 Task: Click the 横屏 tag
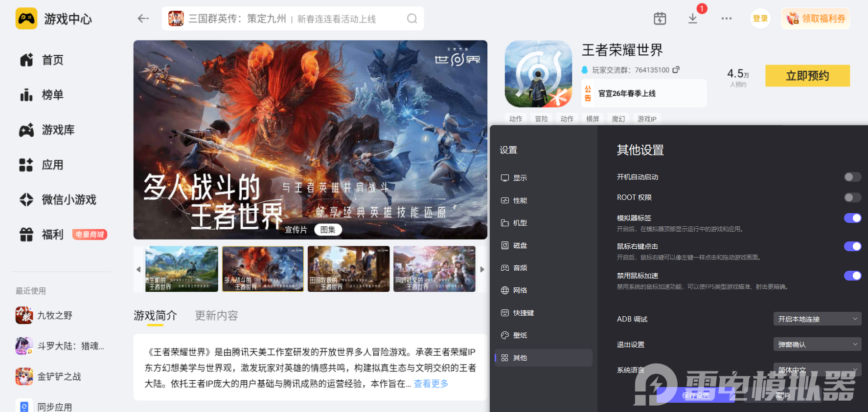click(593, 119)
